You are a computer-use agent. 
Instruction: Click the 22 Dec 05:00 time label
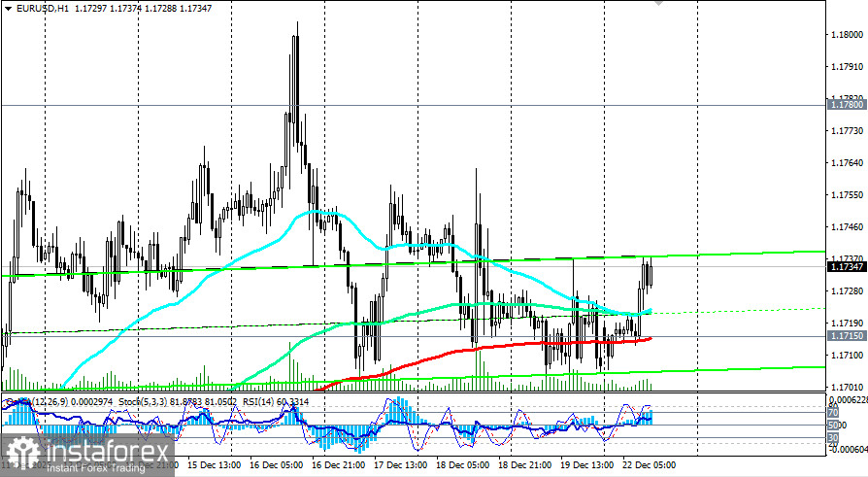coord(650,464)
